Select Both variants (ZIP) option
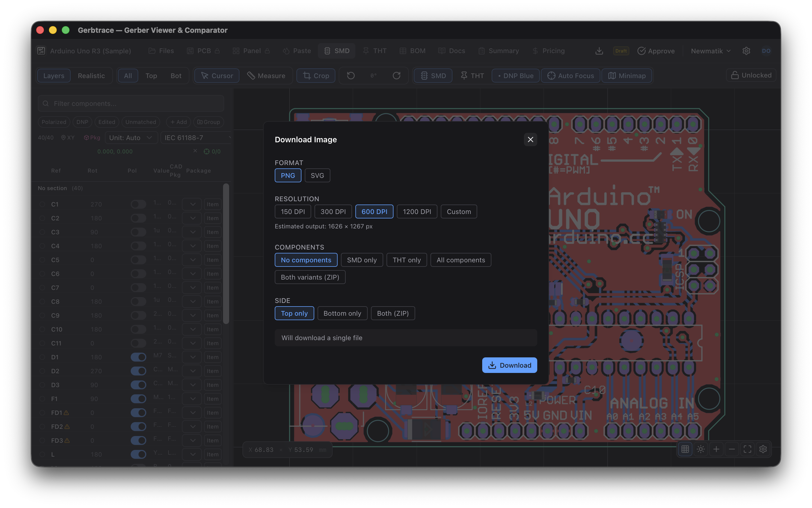 coord(310,277)
